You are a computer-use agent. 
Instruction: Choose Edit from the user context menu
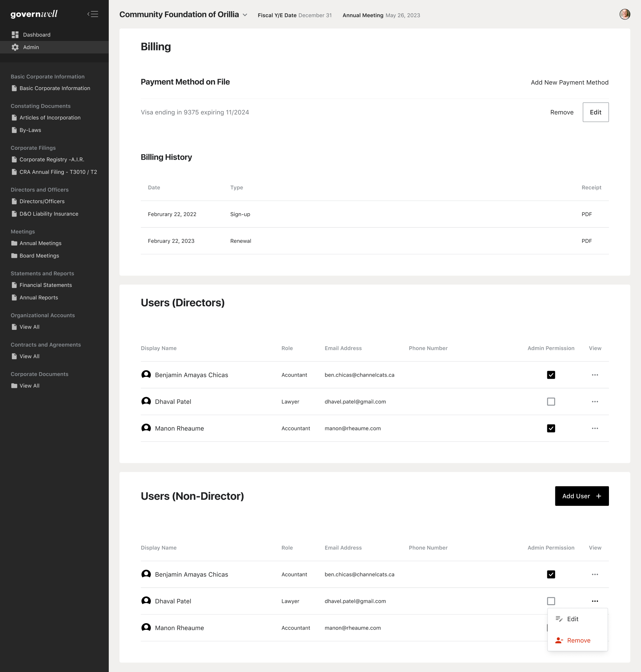click(572, 619)
